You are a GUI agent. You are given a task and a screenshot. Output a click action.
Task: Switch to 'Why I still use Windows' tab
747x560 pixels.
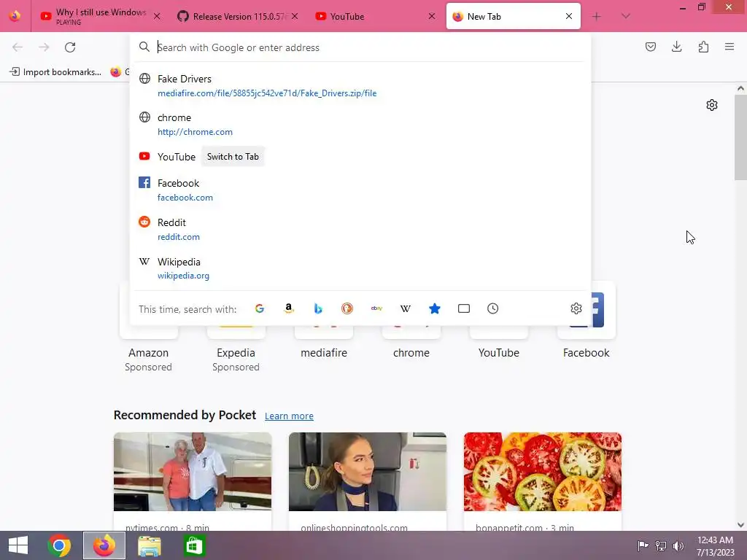coord(101,16)
